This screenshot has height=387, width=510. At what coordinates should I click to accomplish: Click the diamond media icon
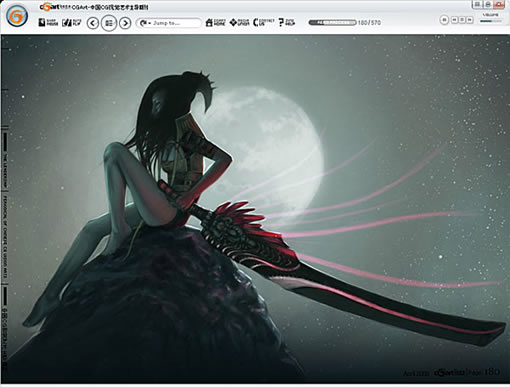pos(239,22)
